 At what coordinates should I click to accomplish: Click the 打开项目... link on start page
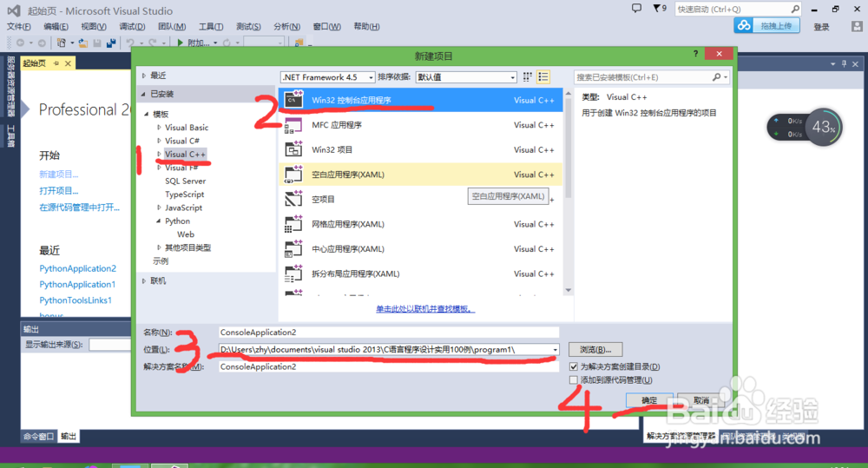click(59, 190)
